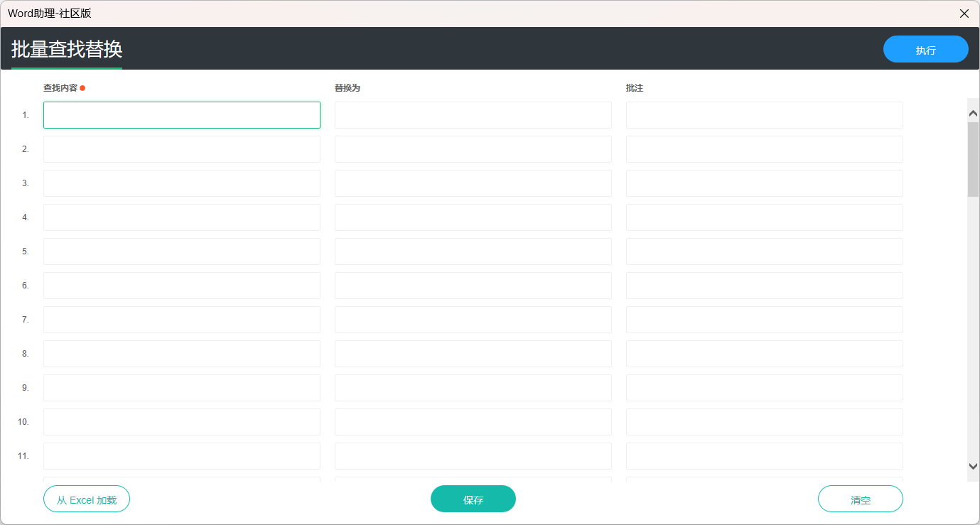Focus row 9 替换为 field
980x525 pixels.
tap(473, 388)
